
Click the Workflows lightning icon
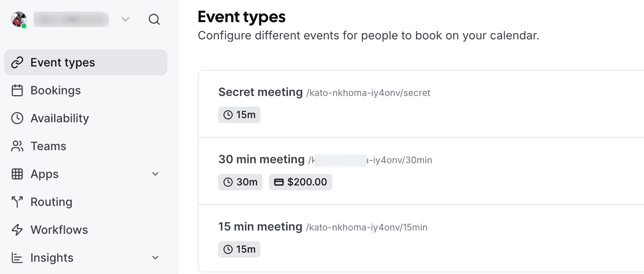point(17,230)
